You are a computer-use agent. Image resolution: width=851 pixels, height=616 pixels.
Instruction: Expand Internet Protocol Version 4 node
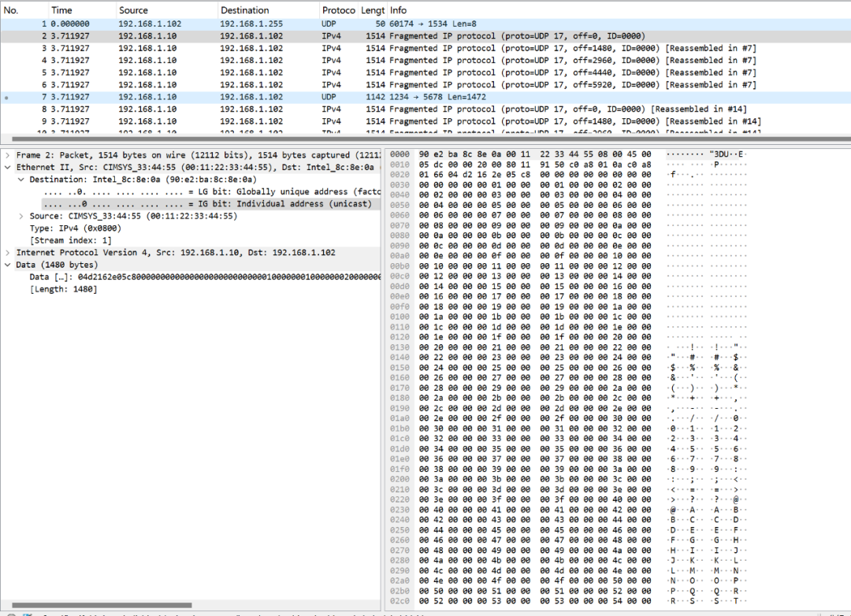coord(8,252)
